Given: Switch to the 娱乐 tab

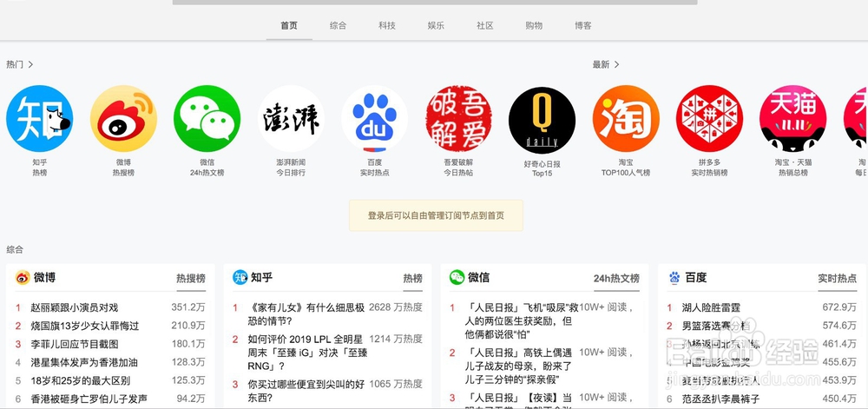Looking at the screenshot, I should [x=436, y=25].
